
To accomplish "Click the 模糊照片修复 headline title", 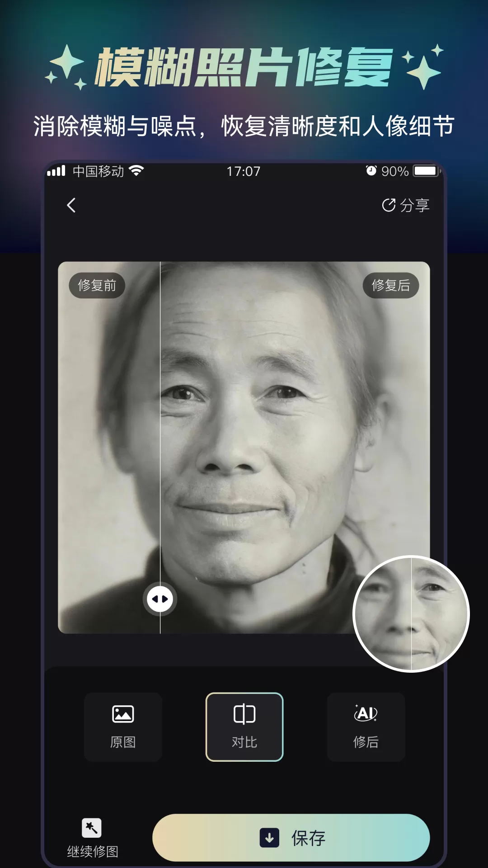I will (x=244, y=67).
